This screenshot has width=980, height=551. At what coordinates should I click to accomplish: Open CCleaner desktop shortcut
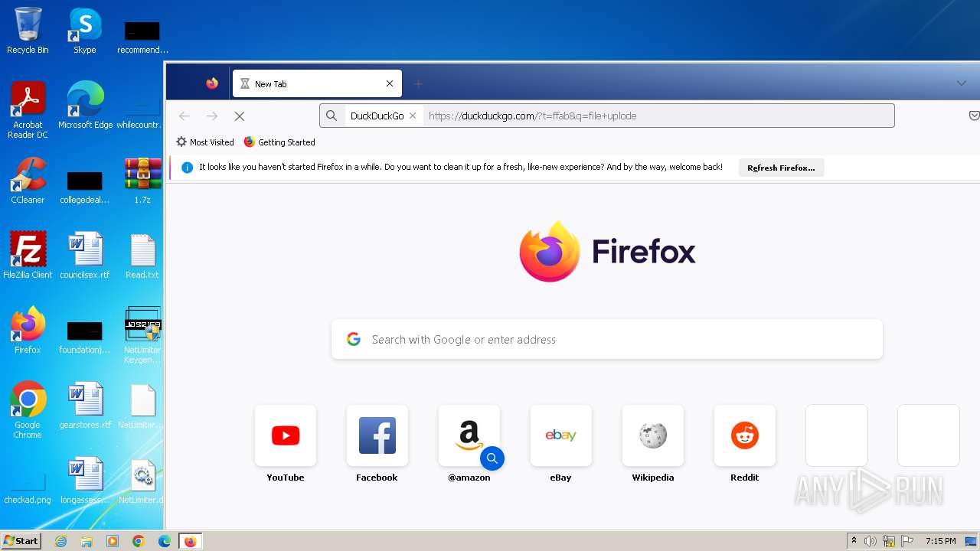(x=28, y=181)
